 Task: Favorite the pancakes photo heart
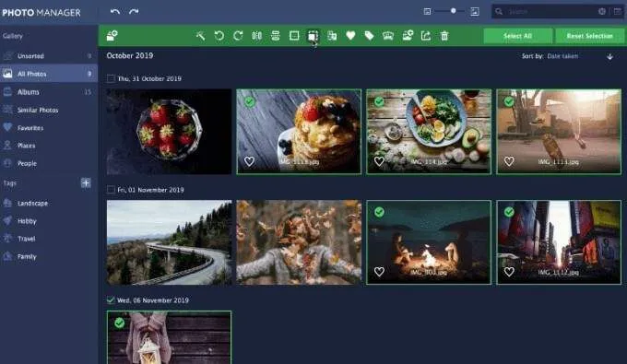(x=250, y=161)
